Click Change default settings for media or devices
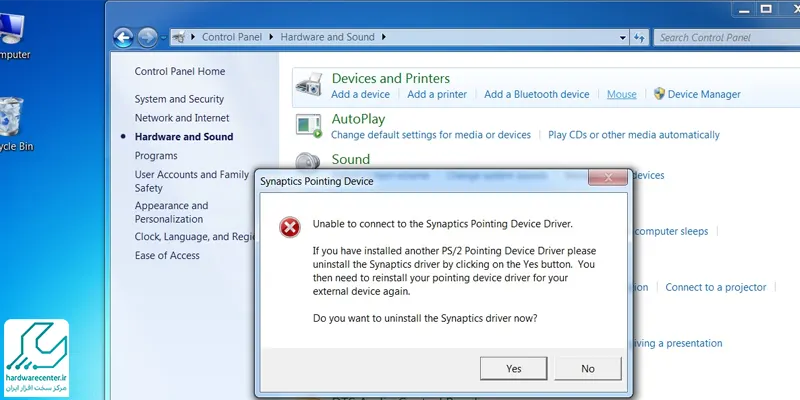The image size is (800, 400). point(431,135)
